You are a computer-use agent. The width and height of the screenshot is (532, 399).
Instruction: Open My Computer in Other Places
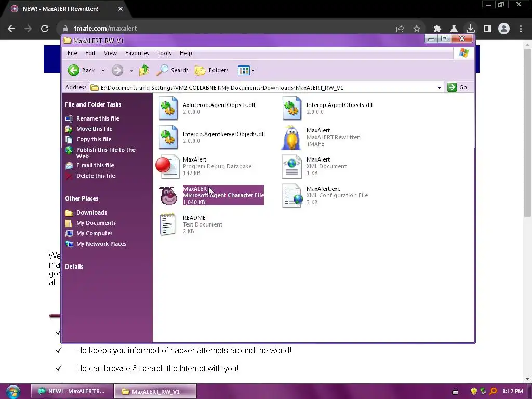94,233
